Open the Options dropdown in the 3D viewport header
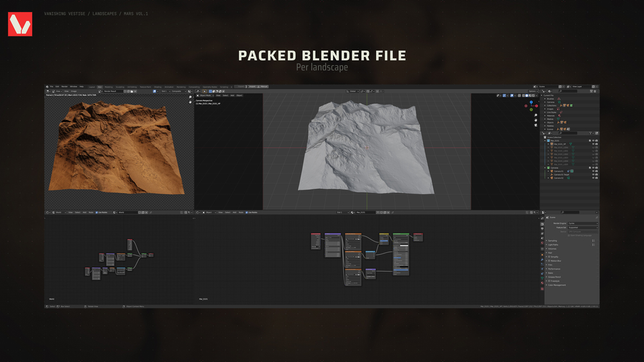The height and width of the screenshot is (362, 644). coord(533,91)
